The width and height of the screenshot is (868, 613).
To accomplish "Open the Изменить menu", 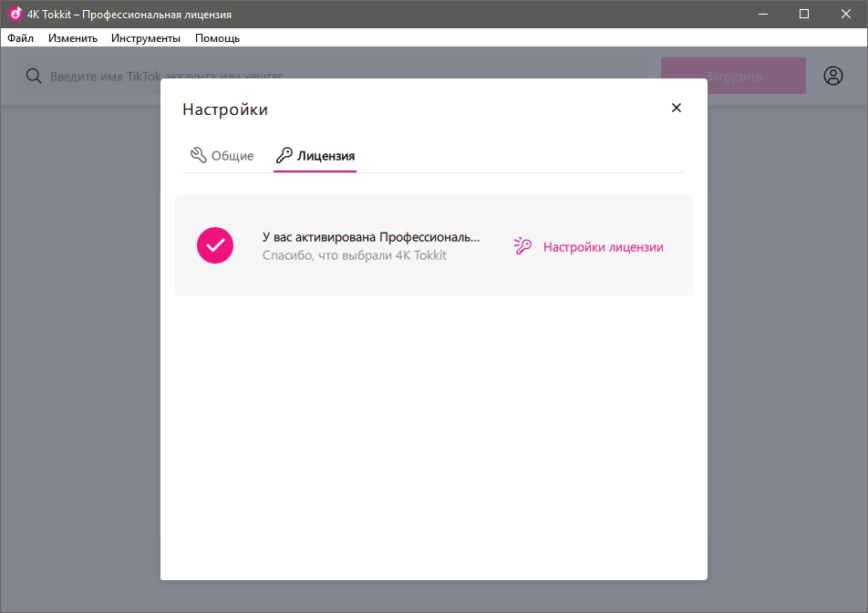I will (73, 38).
